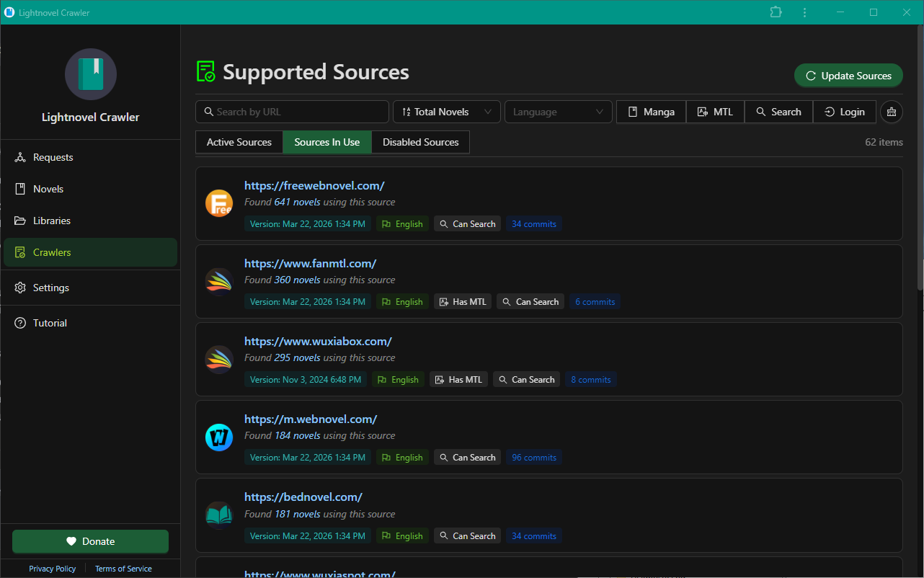
Task: Click 34 commits tag on bednovel.com
Action: point(534,536)
